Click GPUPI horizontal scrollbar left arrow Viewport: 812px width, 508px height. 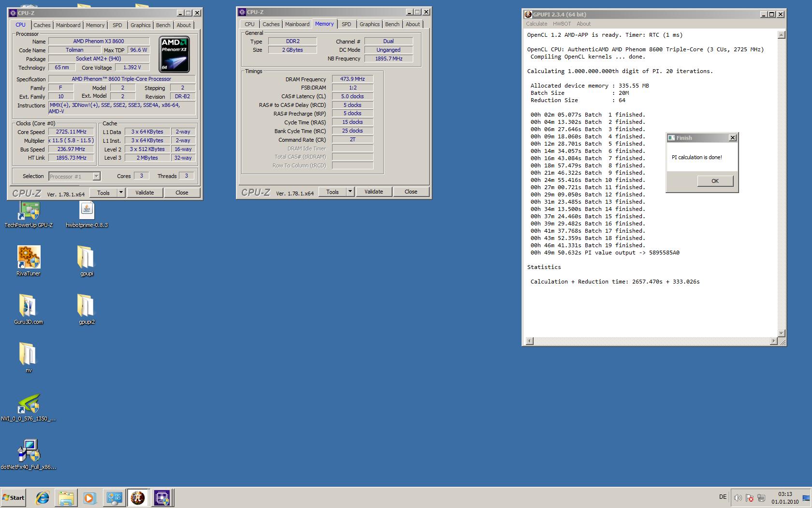coord(530,341)
